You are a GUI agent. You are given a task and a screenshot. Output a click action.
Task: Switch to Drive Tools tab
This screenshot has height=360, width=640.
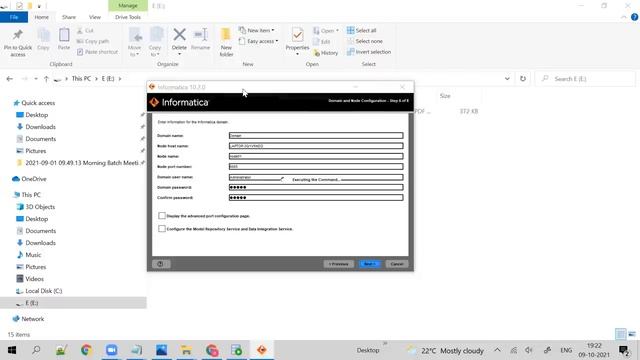pyautogui.click(x=128, y=17)
